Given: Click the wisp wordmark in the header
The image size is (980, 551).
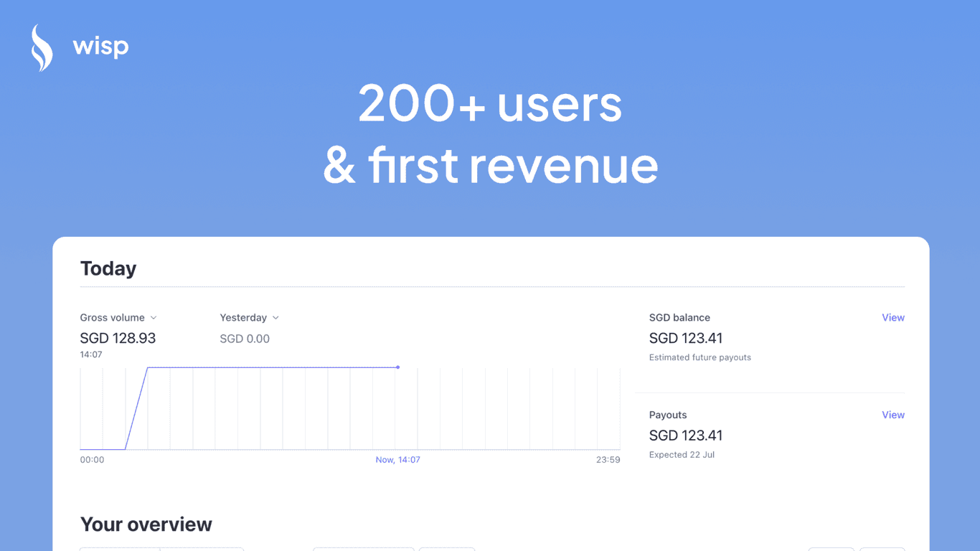Looking at the screenshot, I should (100, 45).
